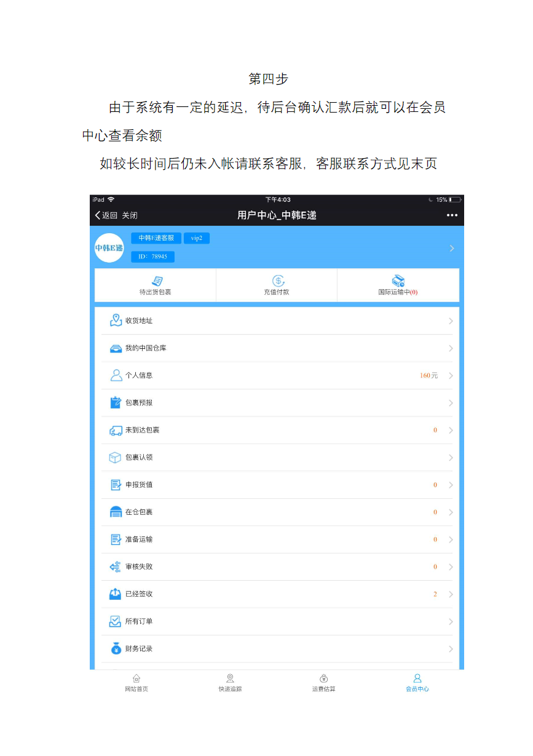Tap the 下午4:03 clock

coord(278,200)
